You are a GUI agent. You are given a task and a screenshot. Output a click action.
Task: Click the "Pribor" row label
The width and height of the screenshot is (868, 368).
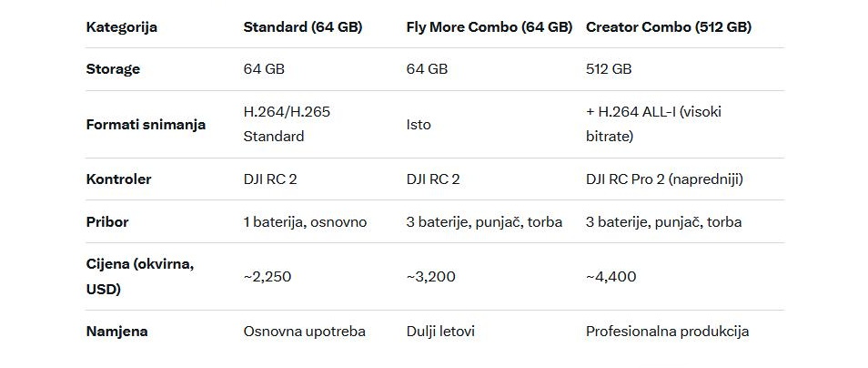point(106,221)
